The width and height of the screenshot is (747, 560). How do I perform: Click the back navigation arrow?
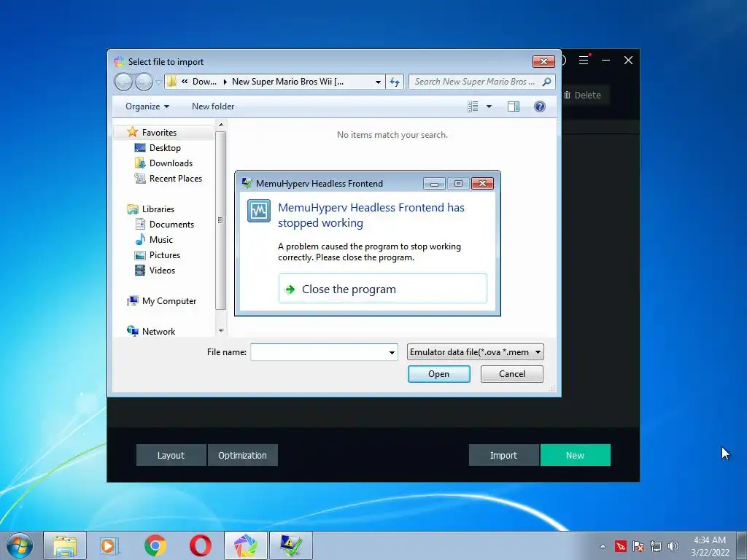click(123, 82)
